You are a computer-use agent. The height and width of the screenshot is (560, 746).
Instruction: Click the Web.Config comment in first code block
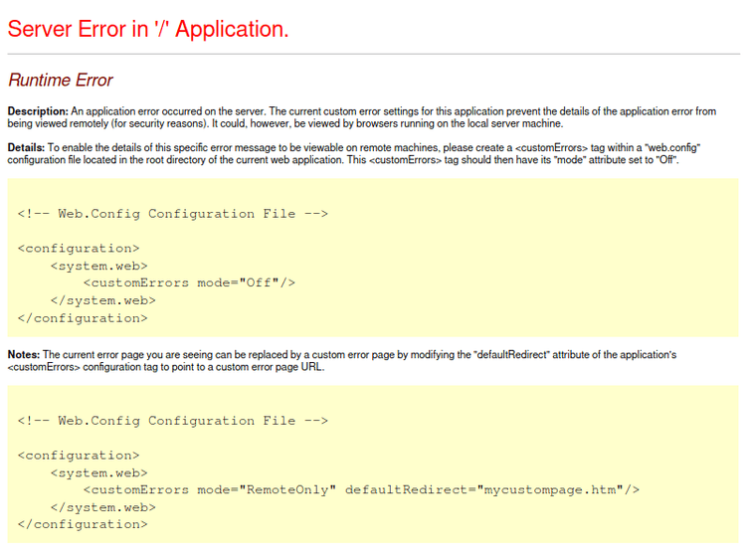click(x=172, y=214)
